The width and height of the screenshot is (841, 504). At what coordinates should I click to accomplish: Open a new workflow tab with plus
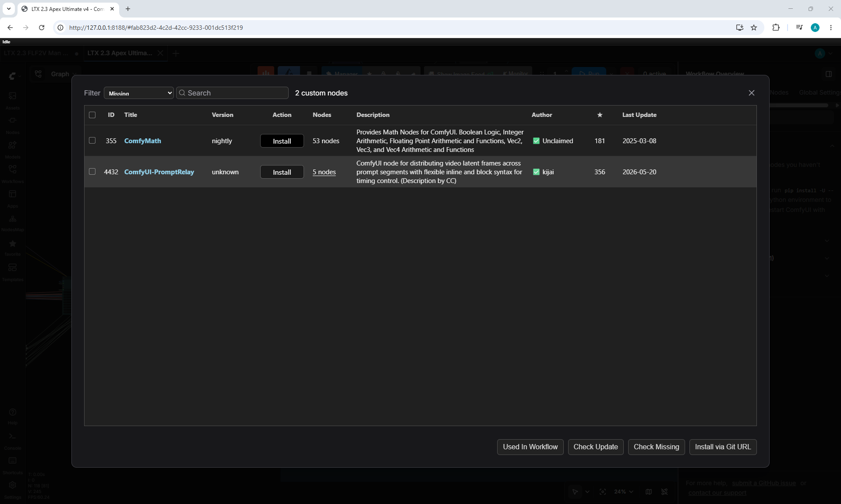click(x=176, y=53)
